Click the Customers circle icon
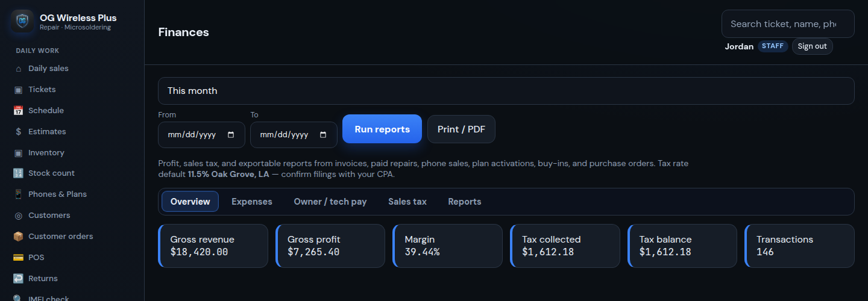Viewport: 868px width, 301px height. pos(18,216)
